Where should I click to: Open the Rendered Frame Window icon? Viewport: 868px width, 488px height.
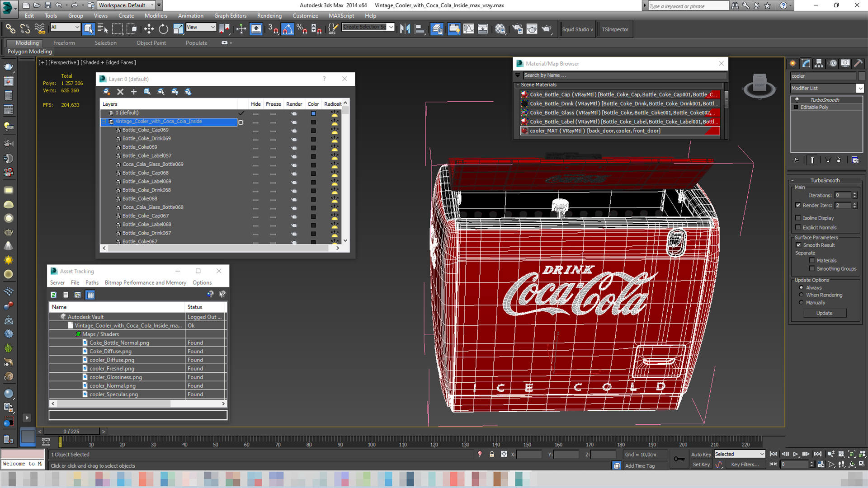pos(532,29)
